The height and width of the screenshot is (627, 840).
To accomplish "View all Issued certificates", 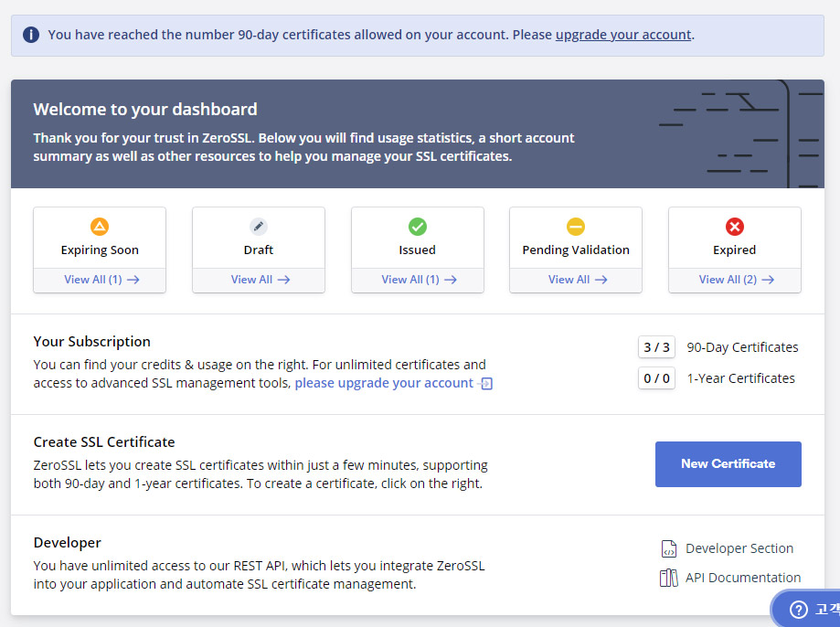I will pos(419,280).
